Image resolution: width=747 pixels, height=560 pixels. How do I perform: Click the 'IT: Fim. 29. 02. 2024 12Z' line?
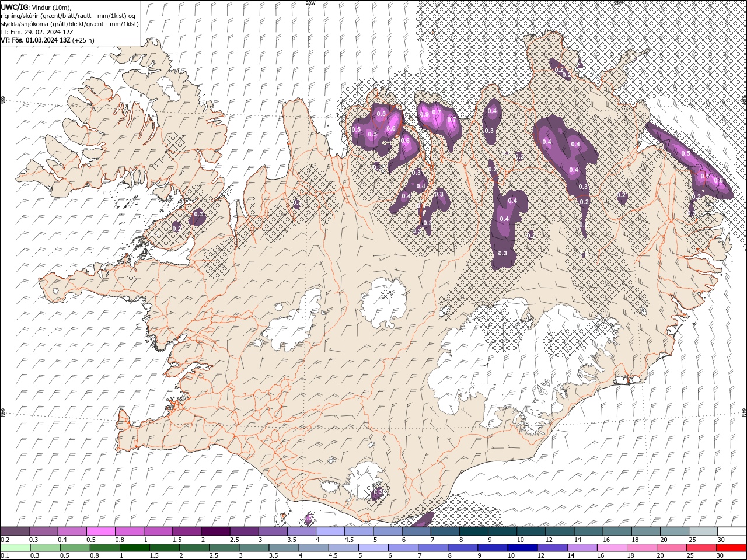[x=37, y=32]
